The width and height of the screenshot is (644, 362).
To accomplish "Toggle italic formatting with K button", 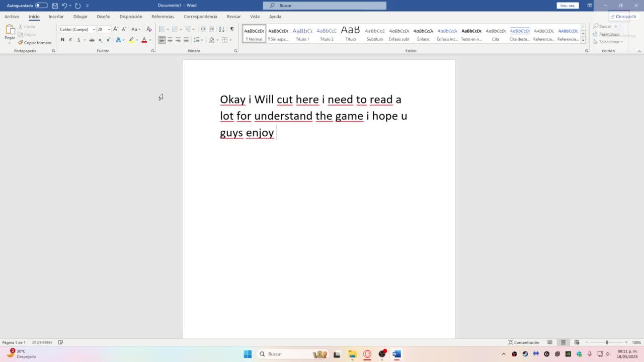I will click(70, 40).
